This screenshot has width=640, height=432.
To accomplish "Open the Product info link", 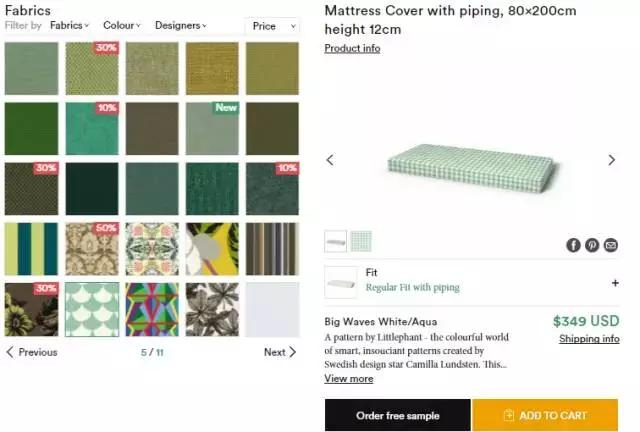I will pyautogui.click(x=352, y=48).
